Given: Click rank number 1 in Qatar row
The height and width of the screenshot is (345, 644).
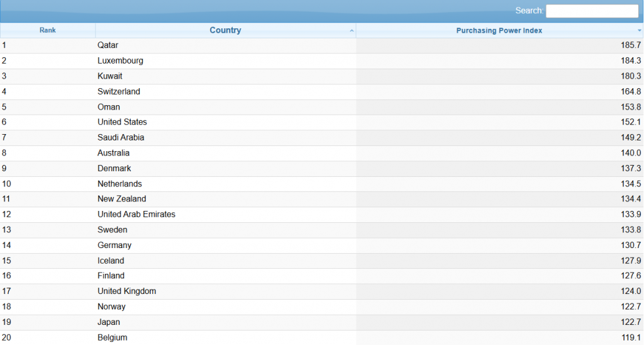Looking at the screenshot, I should coord(4,45).
